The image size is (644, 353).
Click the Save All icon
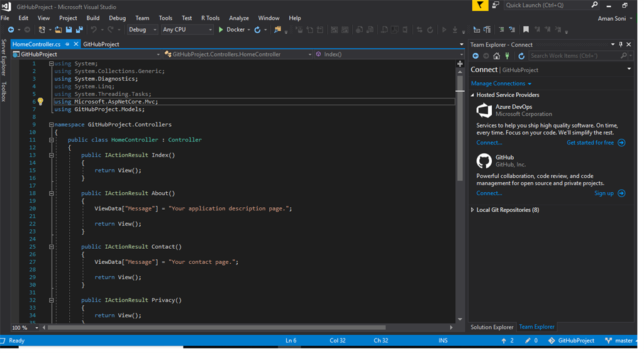79,30
